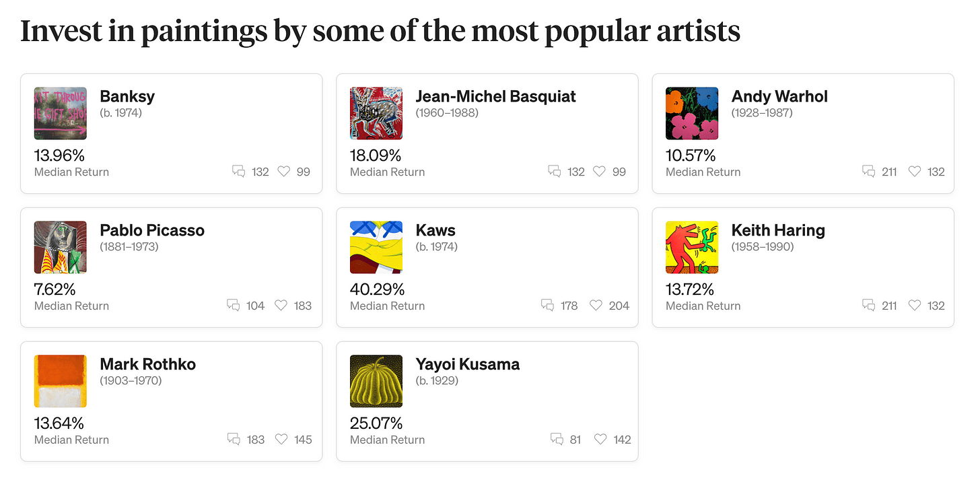This screenshot has width=980, height=484.
Task: Open the Pablo Picasso artist link
Action: tap(152, 230)
